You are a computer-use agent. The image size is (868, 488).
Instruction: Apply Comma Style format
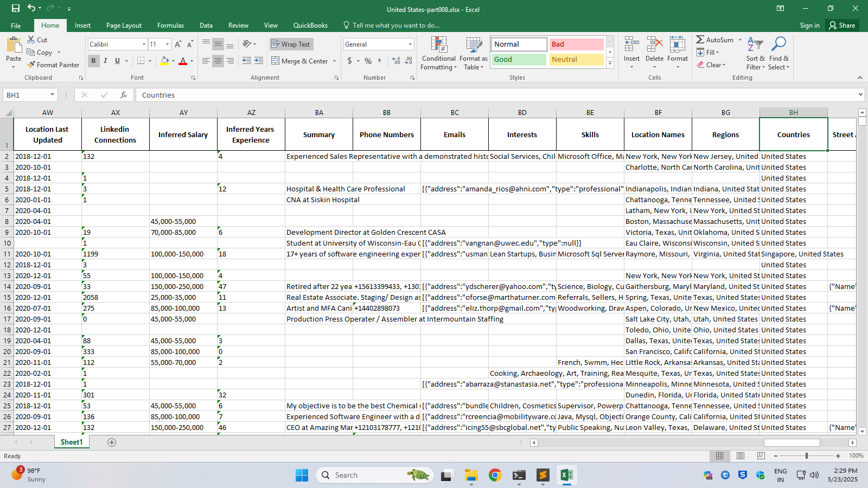pos(380,61)
